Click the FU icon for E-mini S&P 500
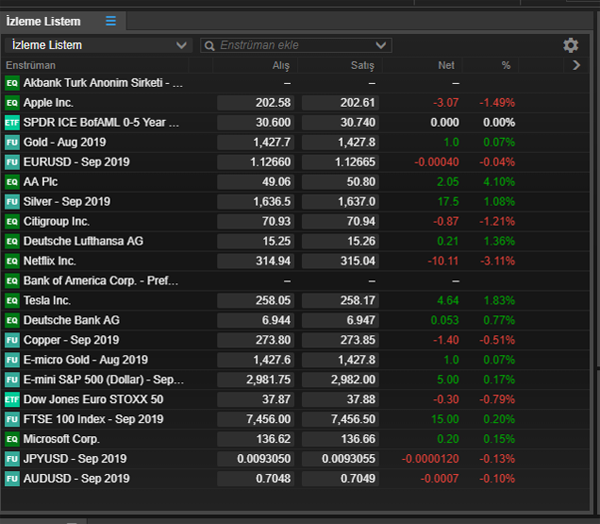Viewport: 600px width, 524px height. tap(12, 380)
